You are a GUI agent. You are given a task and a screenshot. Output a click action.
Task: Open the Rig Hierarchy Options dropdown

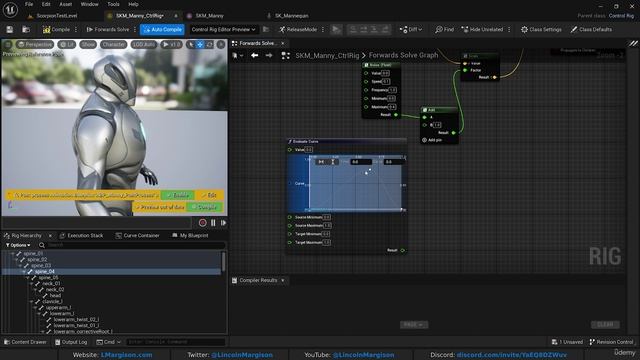tap(18, 245)
